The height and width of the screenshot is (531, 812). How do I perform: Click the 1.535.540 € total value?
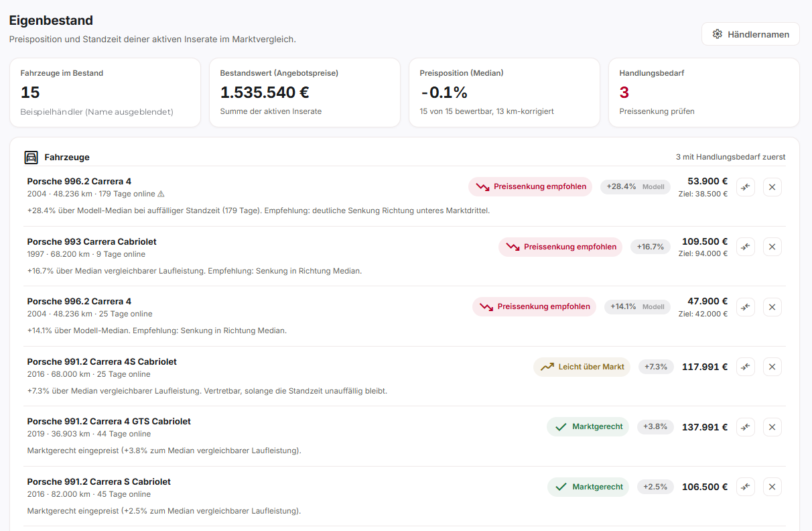tap(265, 93)
